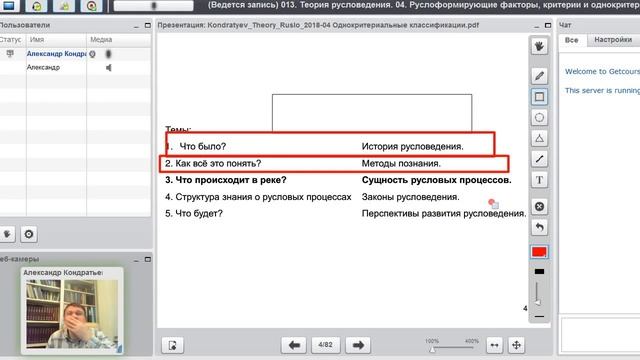Select user Александр Кондратьев in list
640x360 pixels.
(x=56, y=54)
